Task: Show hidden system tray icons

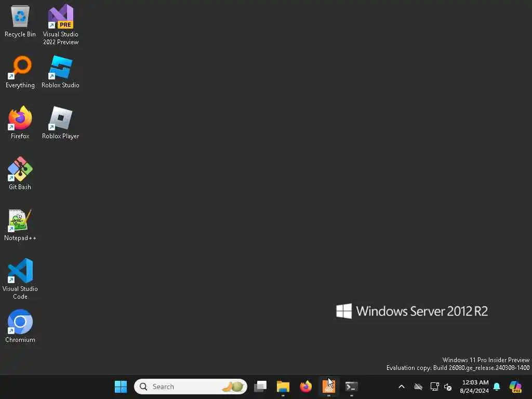Action: point(402,387)
